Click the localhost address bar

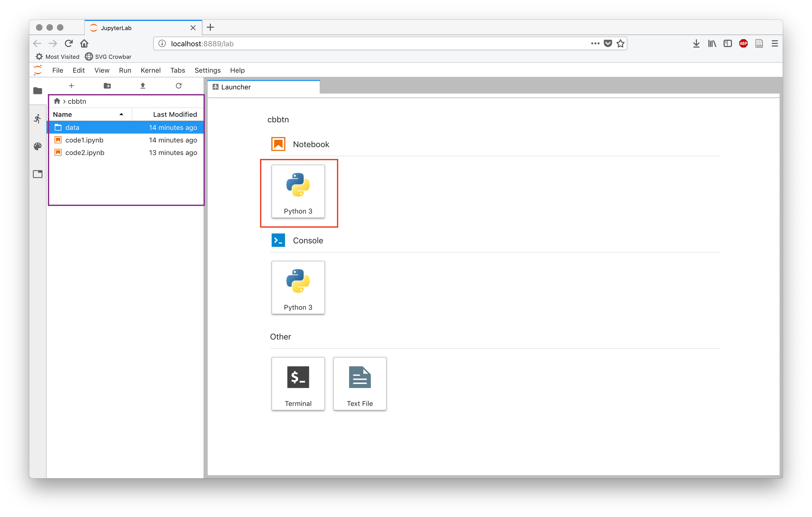click(x=371, y=44)
